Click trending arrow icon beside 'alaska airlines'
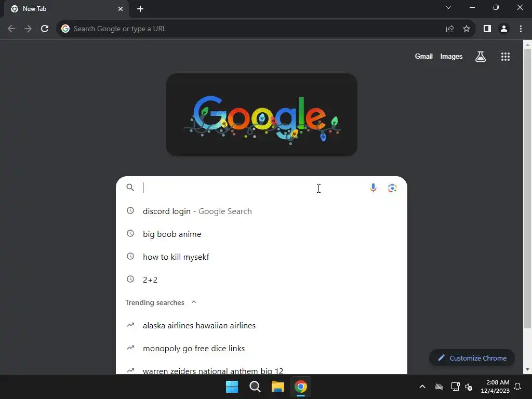This screenshot has height=399, width=532. tap(130, 325)
